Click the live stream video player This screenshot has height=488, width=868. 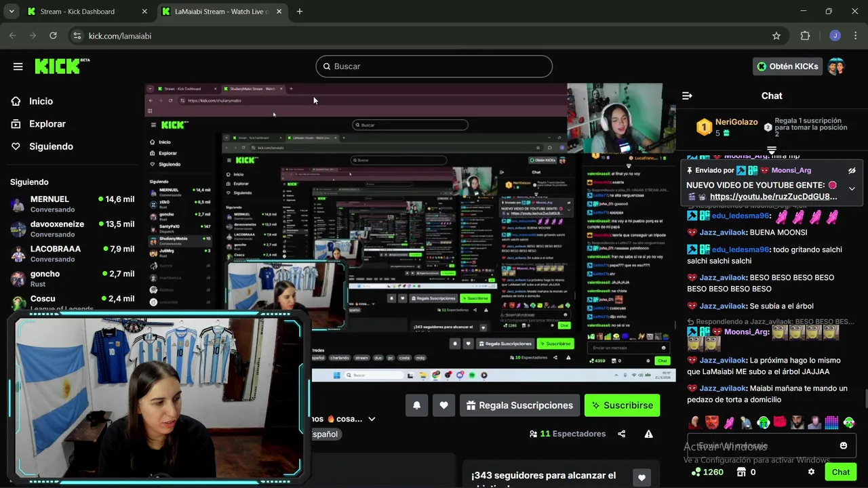[410, 232]
